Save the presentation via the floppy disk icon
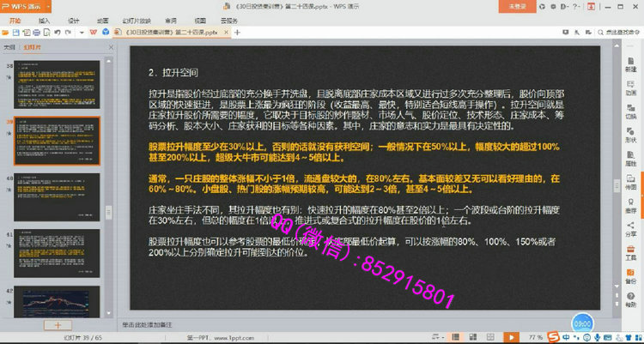The image size is (644, 344). (15, 33)
